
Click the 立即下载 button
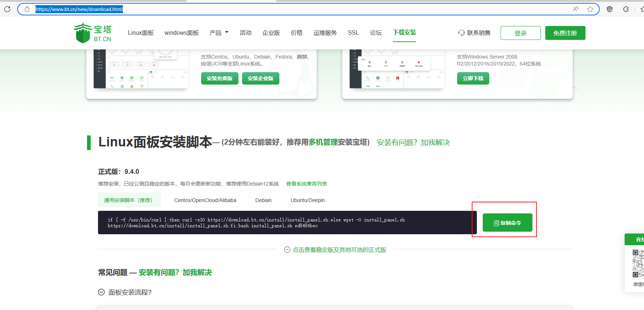[473, 78]
